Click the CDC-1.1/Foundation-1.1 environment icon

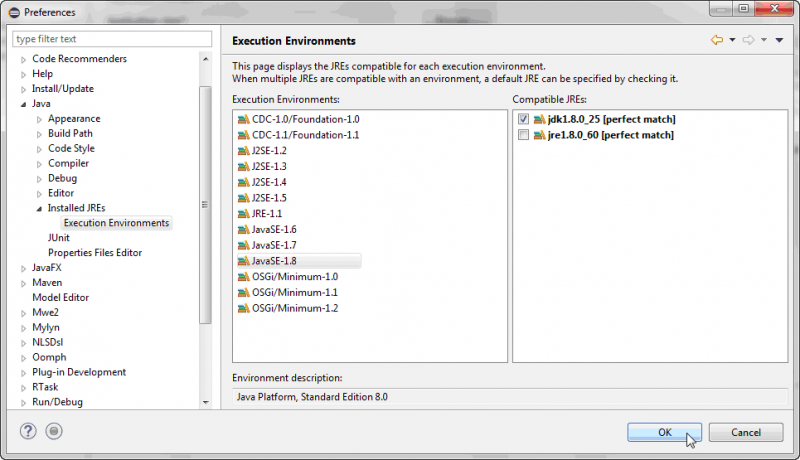tap(243, 135)
